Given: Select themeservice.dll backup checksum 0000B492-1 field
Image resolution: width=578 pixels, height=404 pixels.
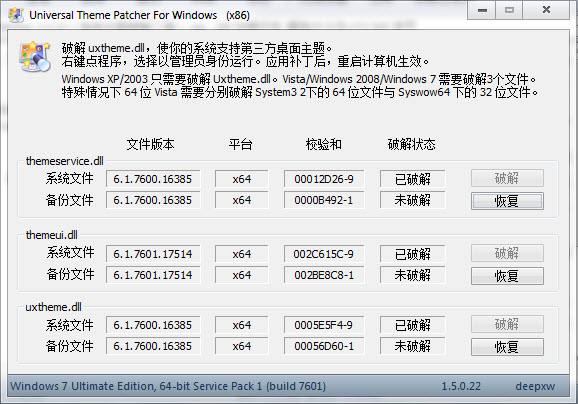Looking at the screenshot, I should [324, 200].
